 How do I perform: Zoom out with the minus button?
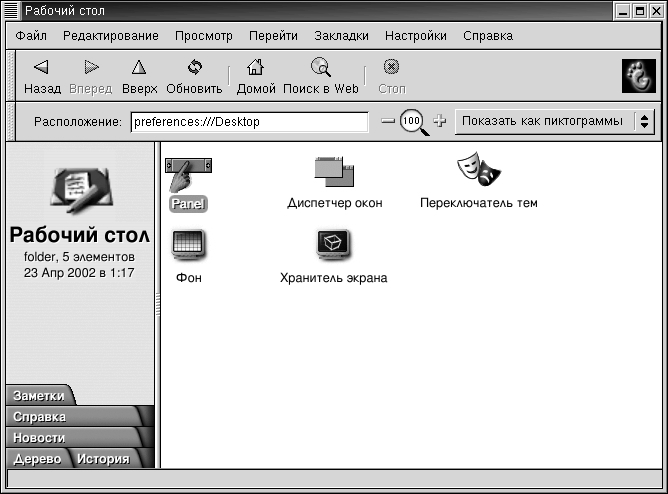click(388, 122)
